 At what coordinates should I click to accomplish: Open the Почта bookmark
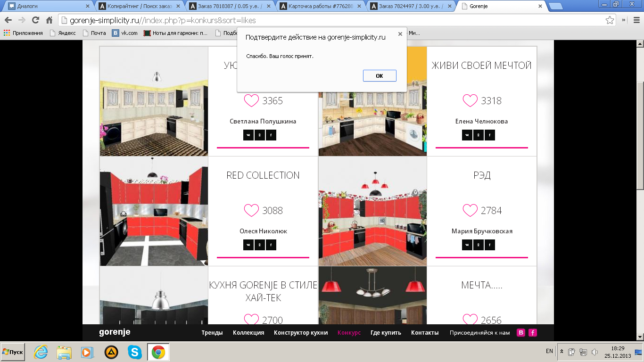tap(94, 33)
